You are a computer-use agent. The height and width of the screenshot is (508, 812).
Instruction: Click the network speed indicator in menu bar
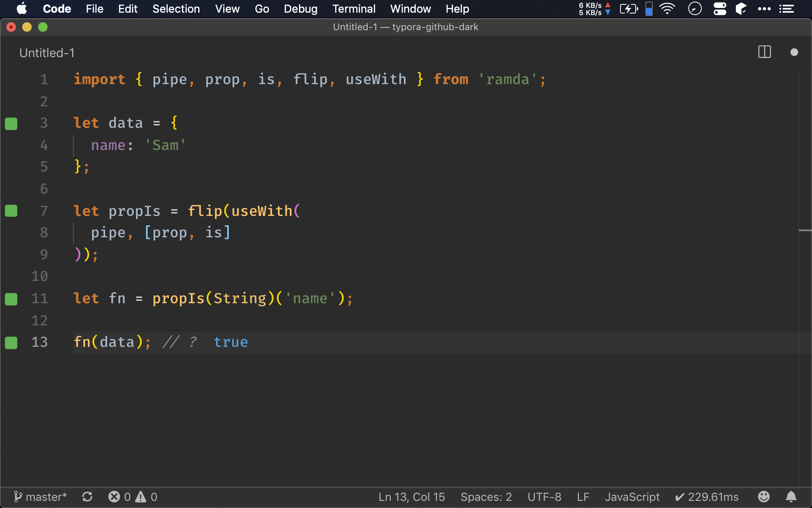pyautogui.click(x=595, y=9)
